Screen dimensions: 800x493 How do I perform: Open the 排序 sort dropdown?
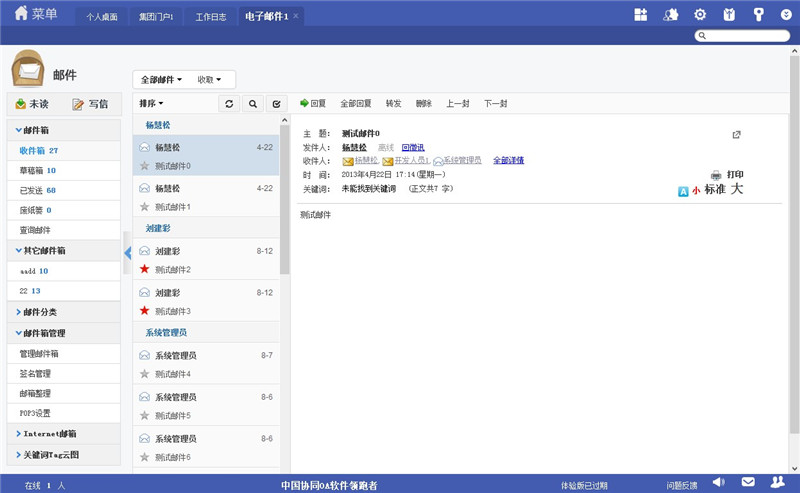(x=151, y=104)
